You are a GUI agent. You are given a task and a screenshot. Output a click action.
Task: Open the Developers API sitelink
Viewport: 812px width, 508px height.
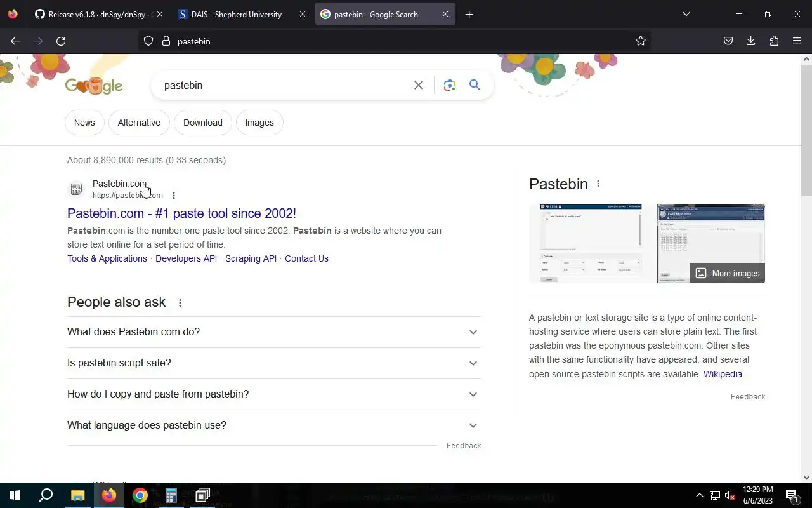pyautogui.click(x=186, y=258)
